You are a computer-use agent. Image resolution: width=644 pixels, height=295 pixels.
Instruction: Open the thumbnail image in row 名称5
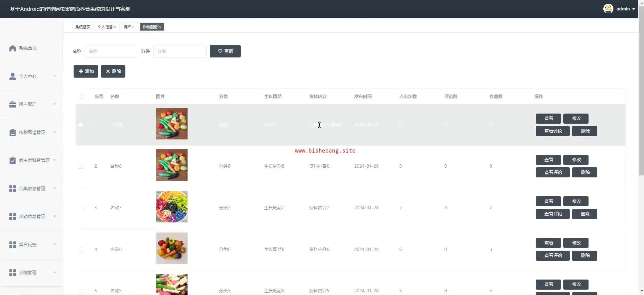click(172, 284)
